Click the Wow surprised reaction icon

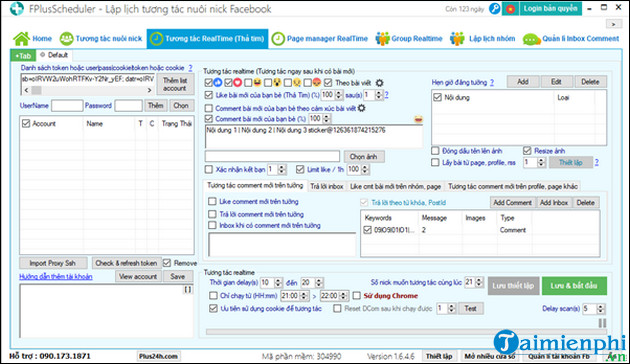pos(277,83)
